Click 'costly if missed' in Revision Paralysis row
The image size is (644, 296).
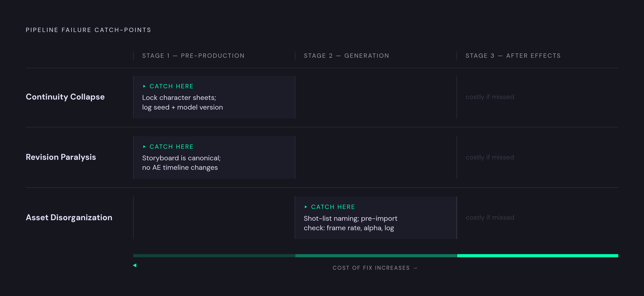pos(490,157)
